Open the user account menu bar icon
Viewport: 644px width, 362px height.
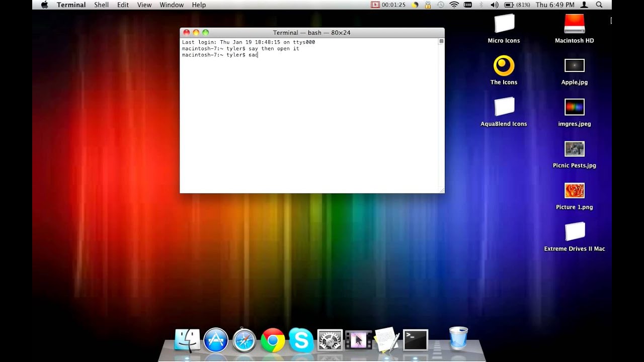584,5
